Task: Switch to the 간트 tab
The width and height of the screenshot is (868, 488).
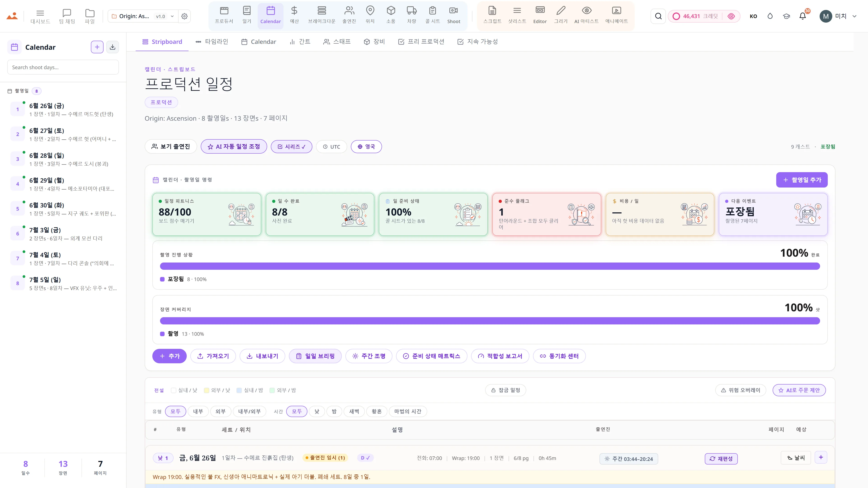Action: pyautogui.click(x=300, y=42)
